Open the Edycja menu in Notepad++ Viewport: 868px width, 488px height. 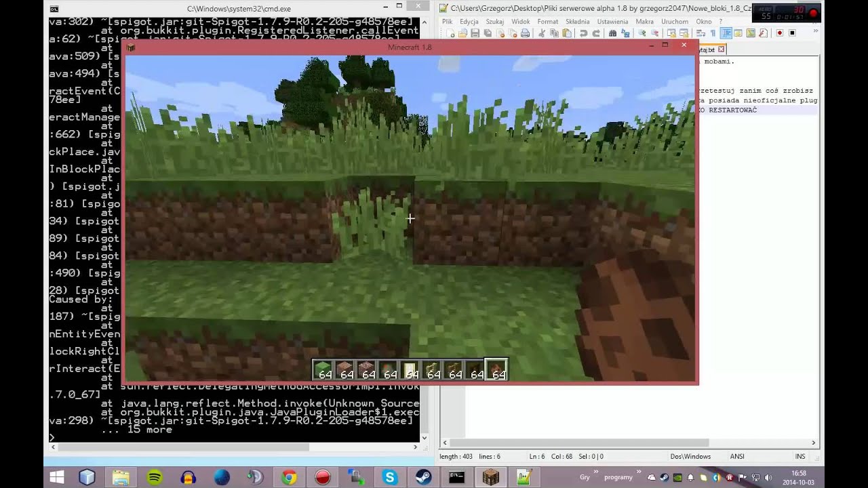pos(469,22)
